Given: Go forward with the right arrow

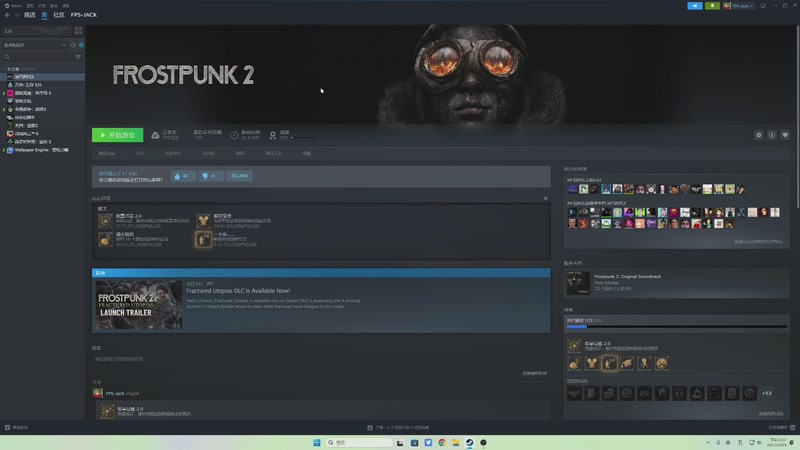Looking at the screenshot, I should pos(17,15).
